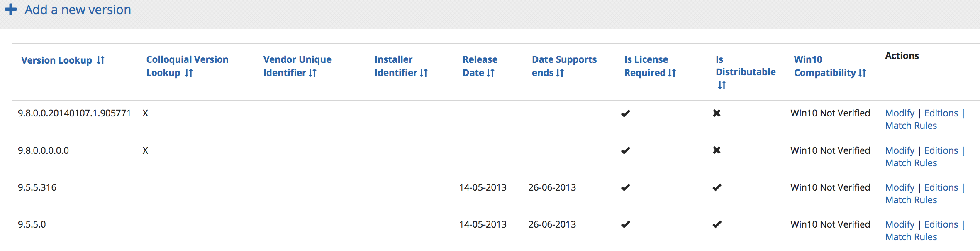The image size is (980, 251).
Task: Click Is Distributable checkmark for 9.5.5.0
Action: pyautogui.click(x=717, y=224)
